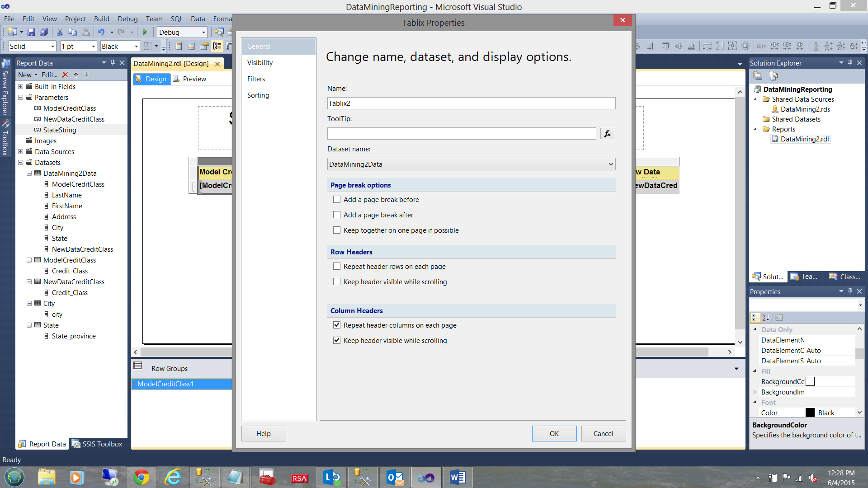
Task: Open the Sorting page in dialog
Action: pyautogui.click(x=258, y=95)
